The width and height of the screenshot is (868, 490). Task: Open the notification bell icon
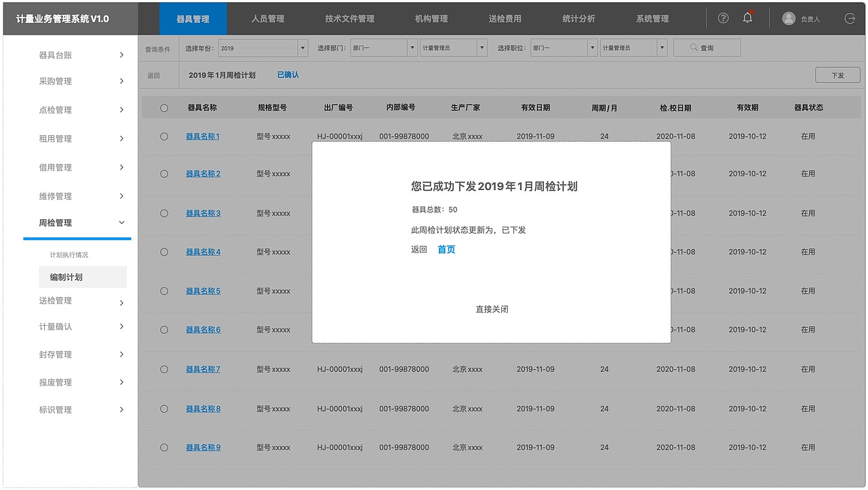[747, 18]
